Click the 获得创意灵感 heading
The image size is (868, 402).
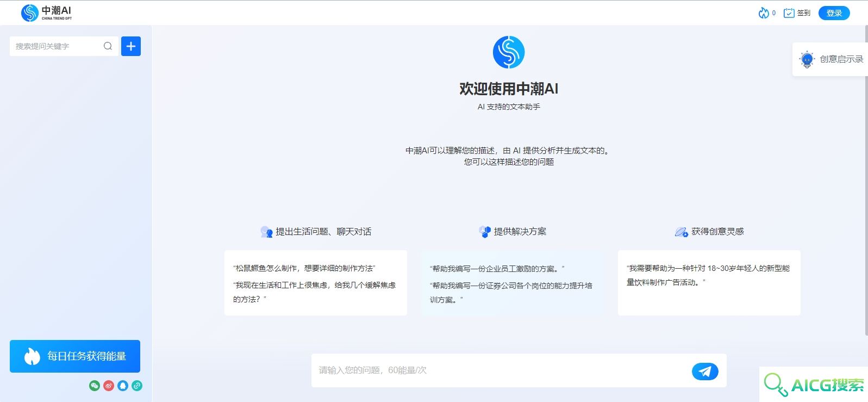pyautogui.click(x=717, y=232)
